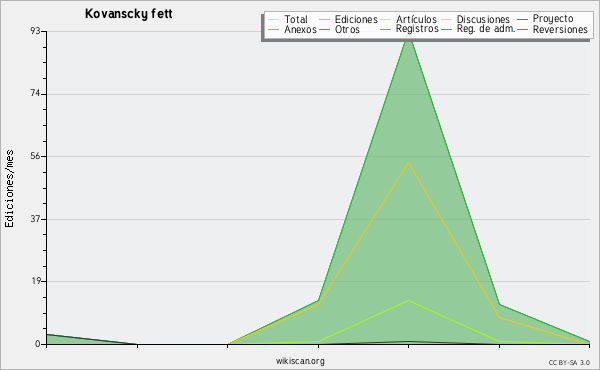600x370 pixels.
Task: Click the 19 y-axis tick label
Action: pyautogui.click(x=36, y=281)
